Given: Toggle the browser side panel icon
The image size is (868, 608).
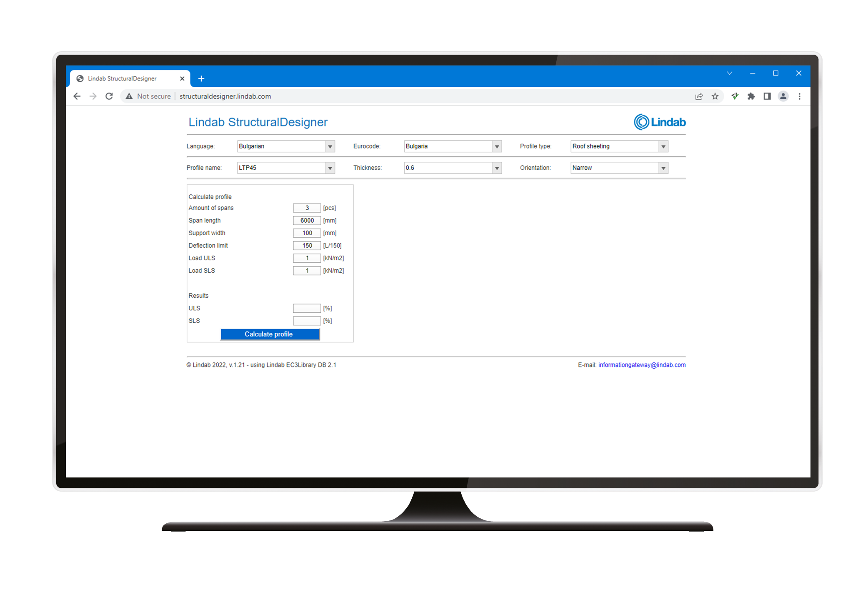Looking at the screenshot, I should (x=767, y=96).
